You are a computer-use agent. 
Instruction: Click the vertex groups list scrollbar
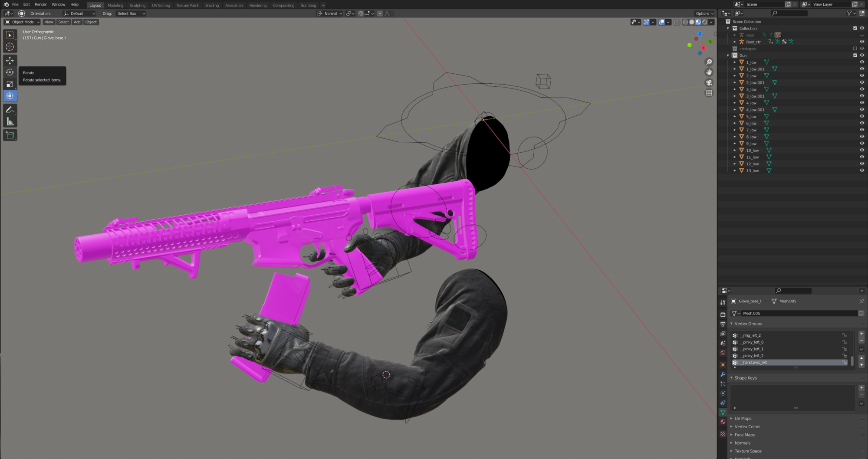pyautogui.click(x=851, y=359)
